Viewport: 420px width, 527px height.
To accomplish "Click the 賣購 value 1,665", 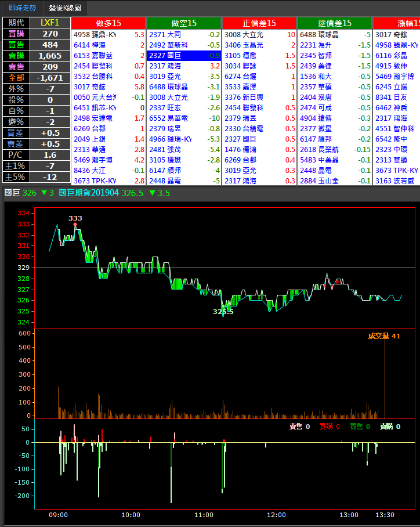I will (50, 56).
